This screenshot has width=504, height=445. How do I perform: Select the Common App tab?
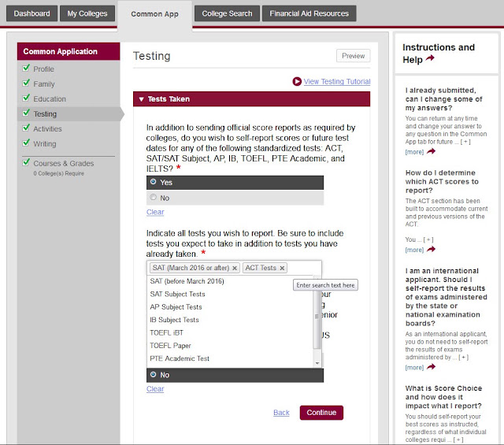[x=154, y=14]
